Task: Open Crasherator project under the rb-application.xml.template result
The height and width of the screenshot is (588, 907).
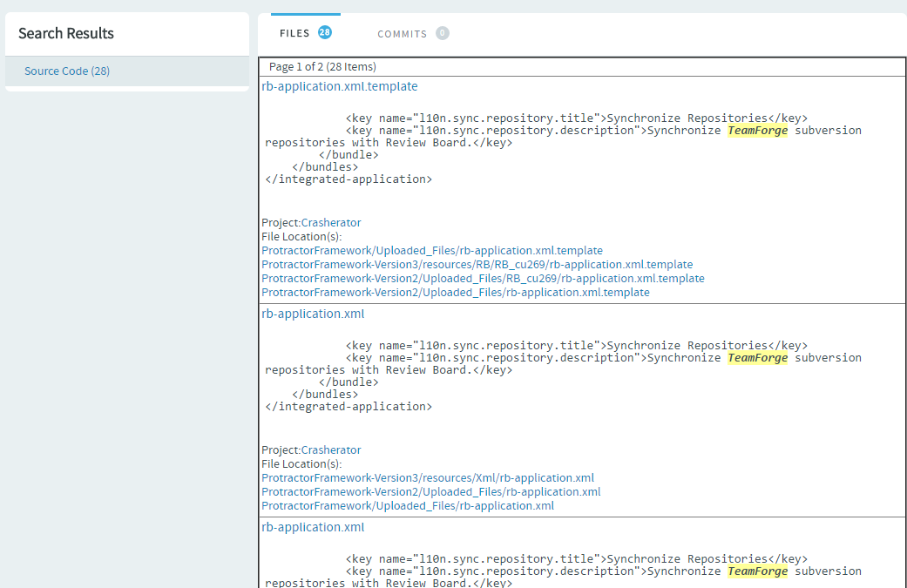Action: pyautogui.click(x=331, y=223)
